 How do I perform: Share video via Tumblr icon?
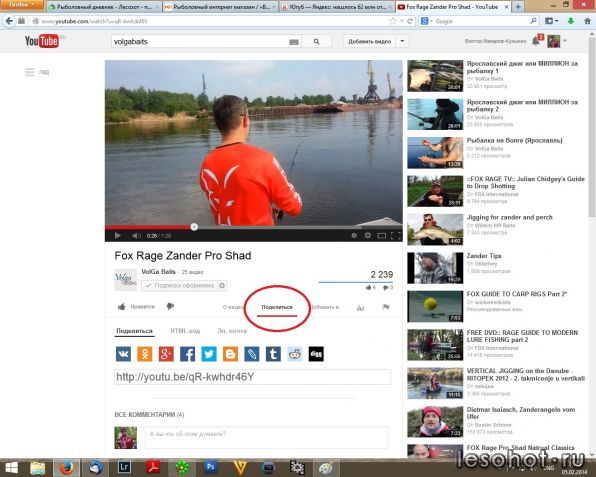tap(273, 354)
